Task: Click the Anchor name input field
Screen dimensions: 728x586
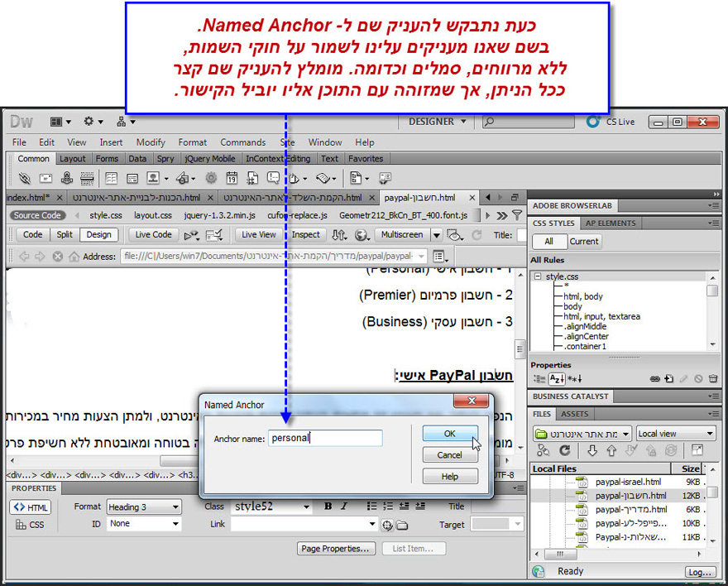Action: click(x=325, y=438)
